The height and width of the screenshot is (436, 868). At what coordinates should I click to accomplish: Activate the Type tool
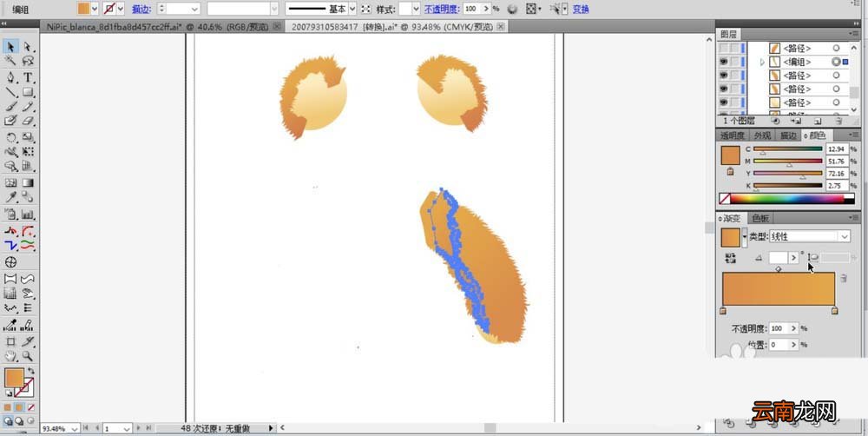pos(28,77)
